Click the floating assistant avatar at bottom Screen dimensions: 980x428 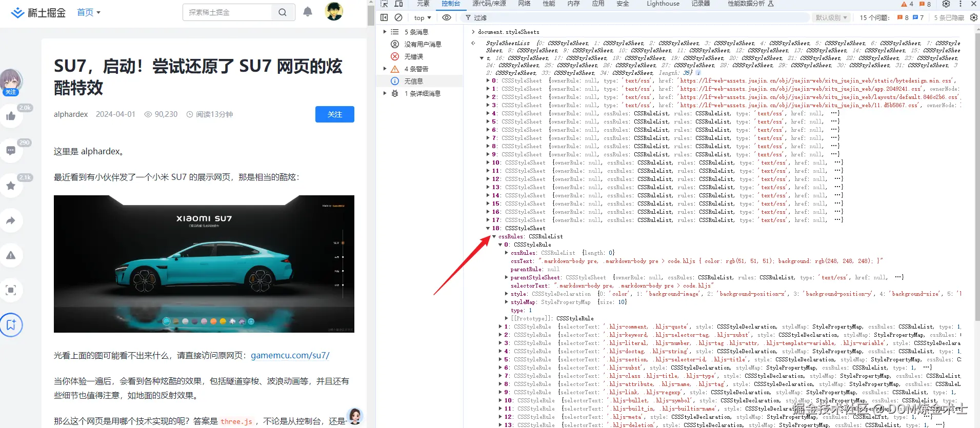(x=355, y=416)
